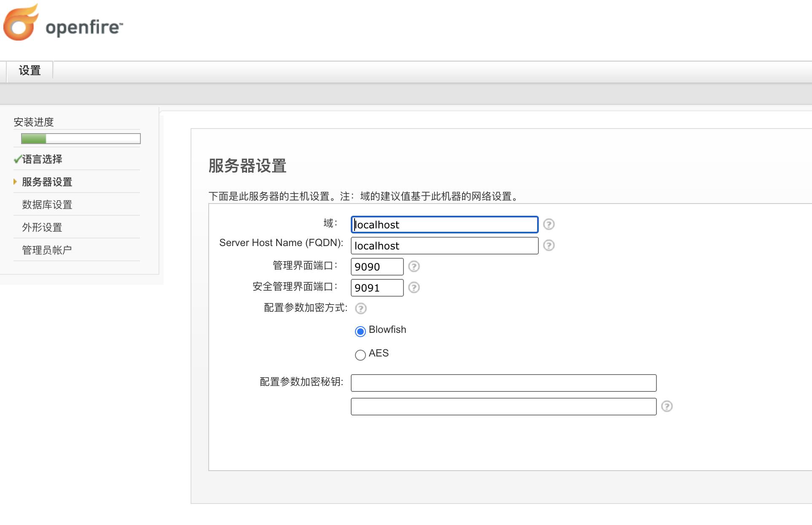Focus the 域 input field
The width and height of the screenshot is (812, 525).
tap(444, 225)
